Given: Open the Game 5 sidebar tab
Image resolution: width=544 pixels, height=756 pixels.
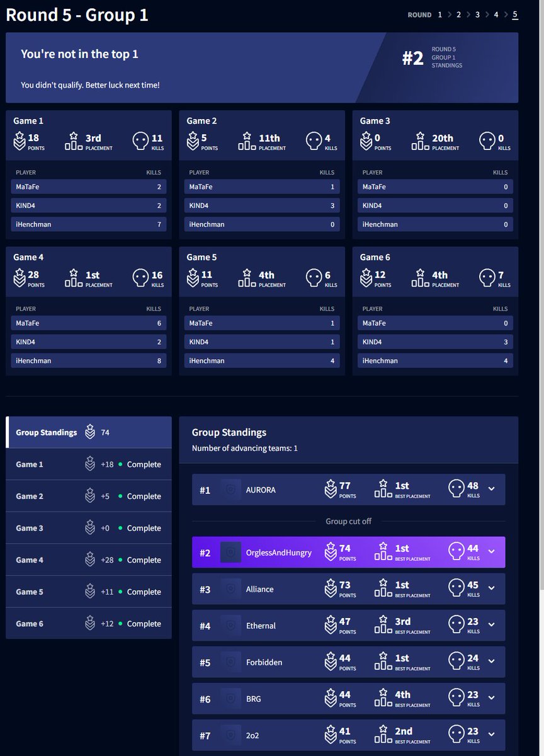Looking at the screenshot, I should (89, 592).
